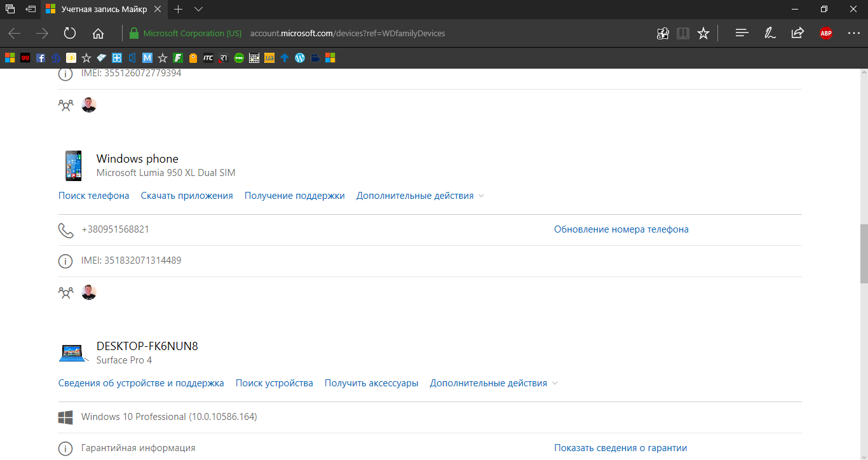Click Показать сведения о гарантии link
Image resolution: width=868 pixels, height=460 pixels.
click(621, 448)
